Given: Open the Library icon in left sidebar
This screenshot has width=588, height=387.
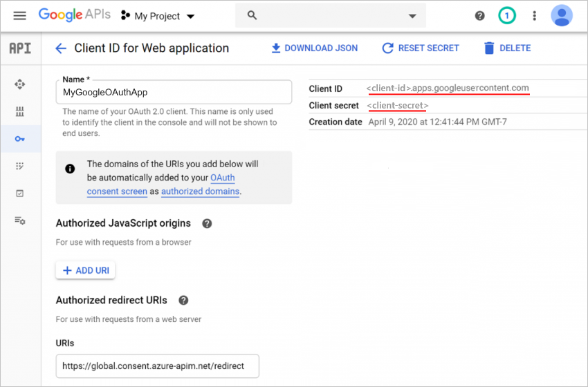Looking at the screenshot, I should (19, 111).
